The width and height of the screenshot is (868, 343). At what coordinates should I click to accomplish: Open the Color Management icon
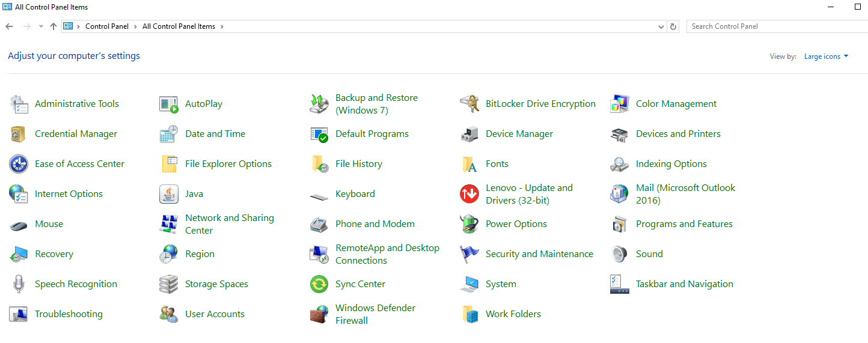click(620, 104)
